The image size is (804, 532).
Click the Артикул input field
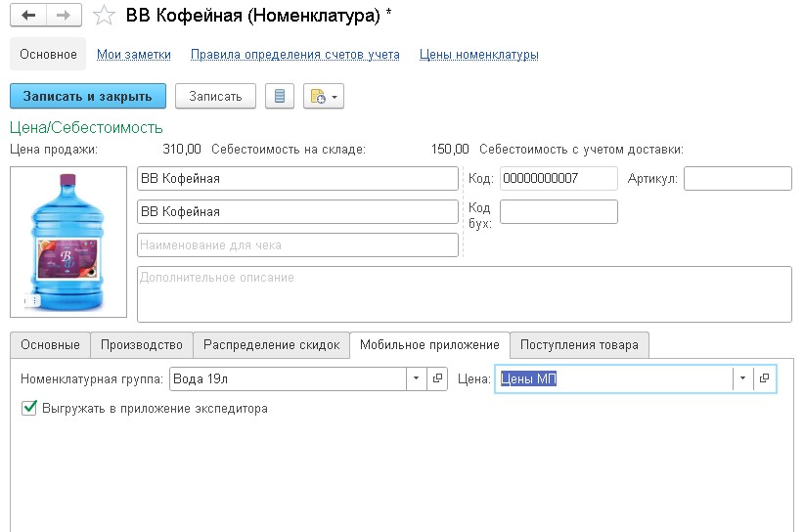(x=737, y=179)
